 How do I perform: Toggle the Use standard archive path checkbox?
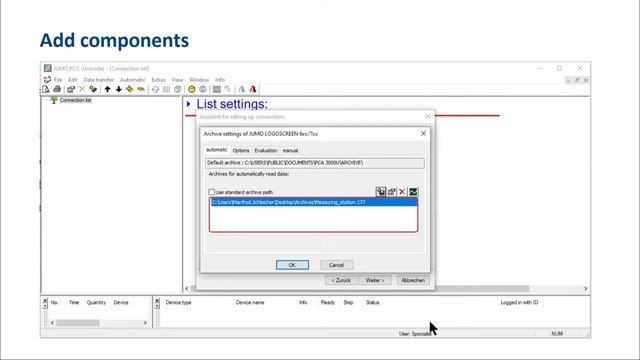coord(211,192)
